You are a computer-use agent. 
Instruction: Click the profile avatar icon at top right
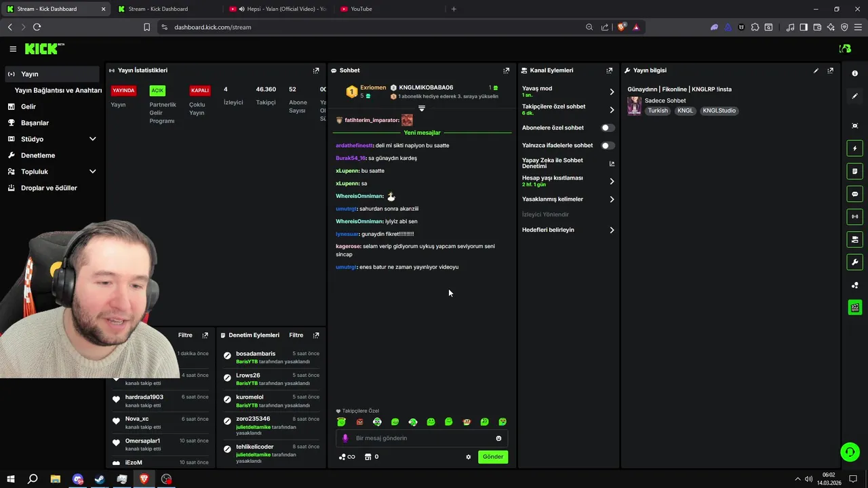[x=845, y=49]
